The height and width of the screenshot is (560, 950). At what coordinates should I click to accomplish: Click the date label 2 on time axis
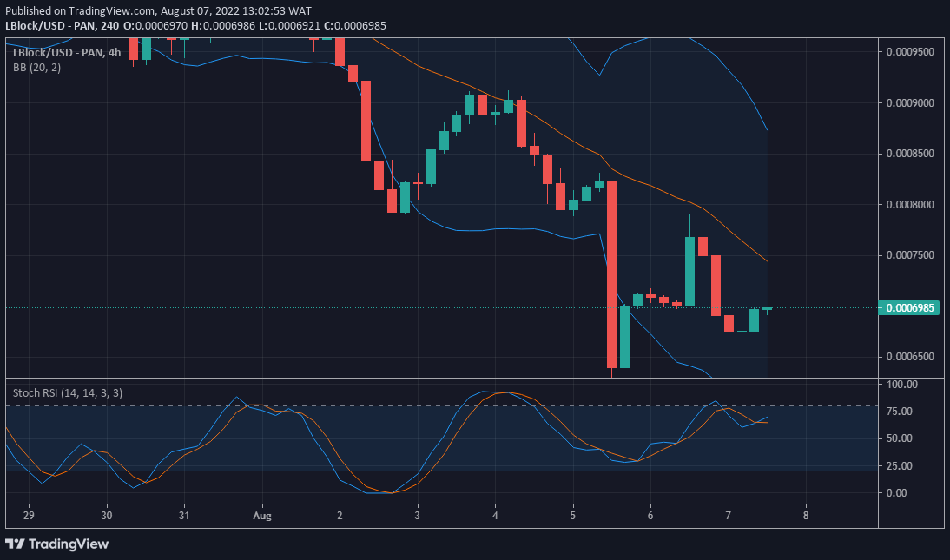(340, 516)
